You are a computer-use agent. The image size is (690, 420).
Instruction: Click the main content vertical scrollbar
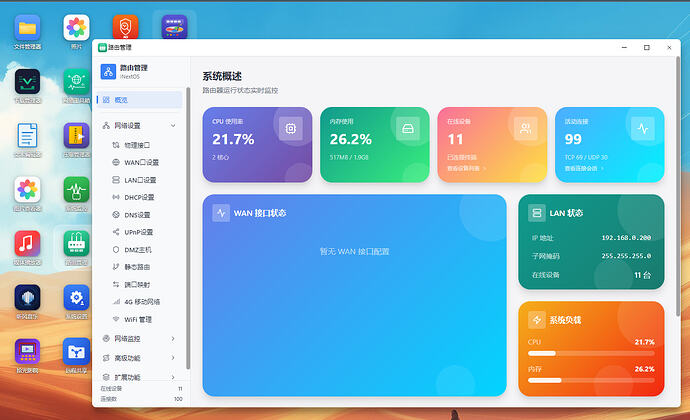point(678,186)
